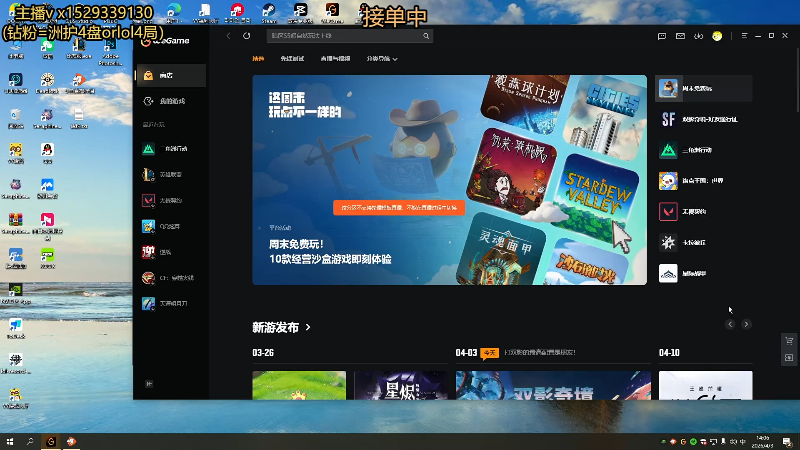Open the 星烬 thumbnail under 03-26

[401, 385]
